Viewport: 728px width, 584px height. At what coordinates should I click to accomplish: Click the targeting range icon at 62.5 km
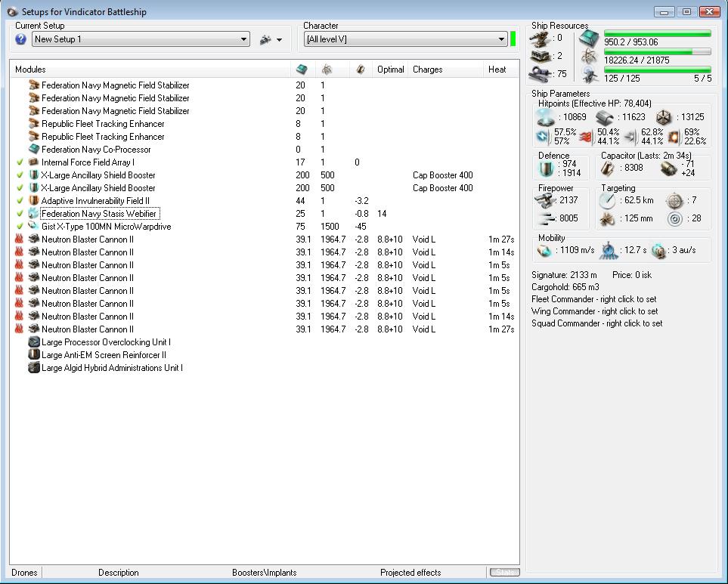pyautogui.click(x=607, y=201)
